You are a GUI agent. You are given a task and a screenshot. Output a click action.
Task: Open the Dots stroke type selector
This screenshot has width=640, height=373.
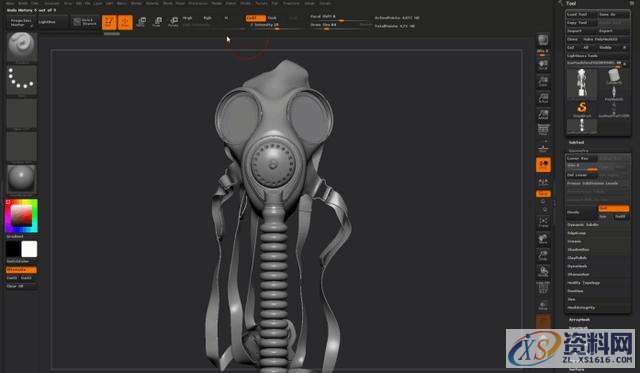[x=22, y=80]
